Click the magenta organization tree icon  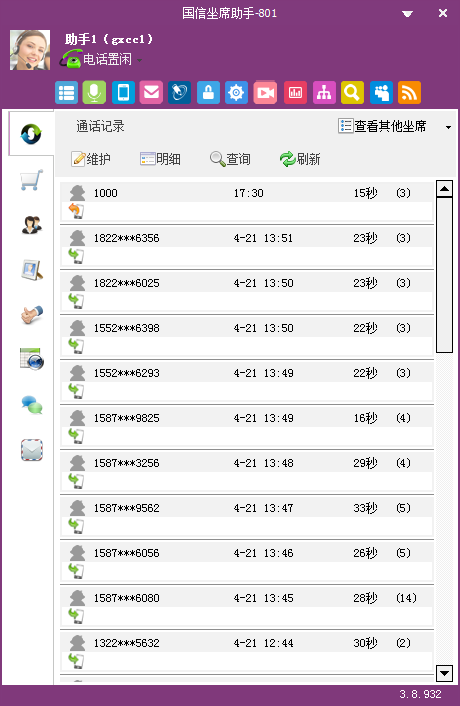pyautogui.click(x=324, y=93)
